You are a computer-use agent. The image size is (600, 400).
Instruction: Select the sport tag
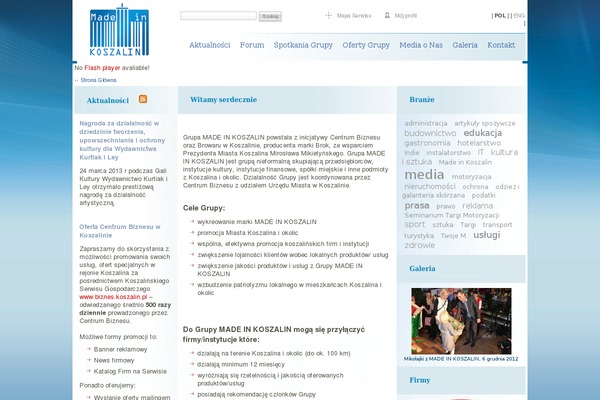pyautogui.click(x=415, y=224)
